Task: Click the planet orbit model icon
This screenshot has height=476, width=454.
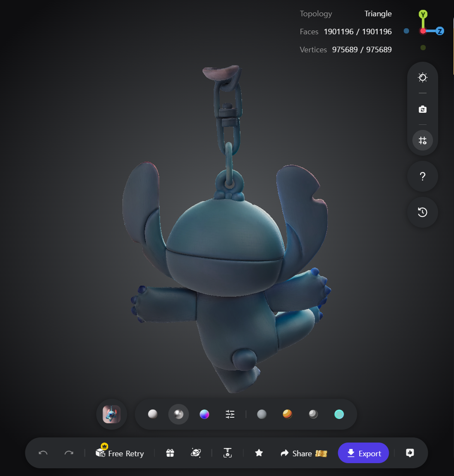Action: (196, 453)
